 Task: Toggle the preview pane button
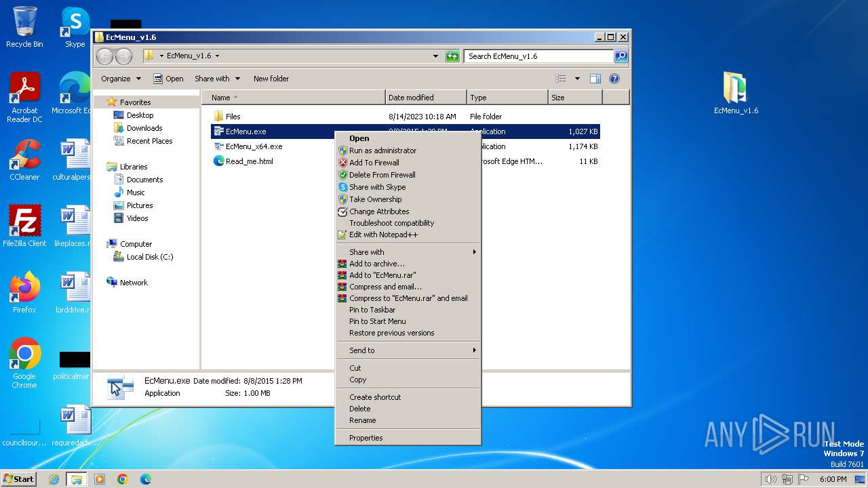595,79
